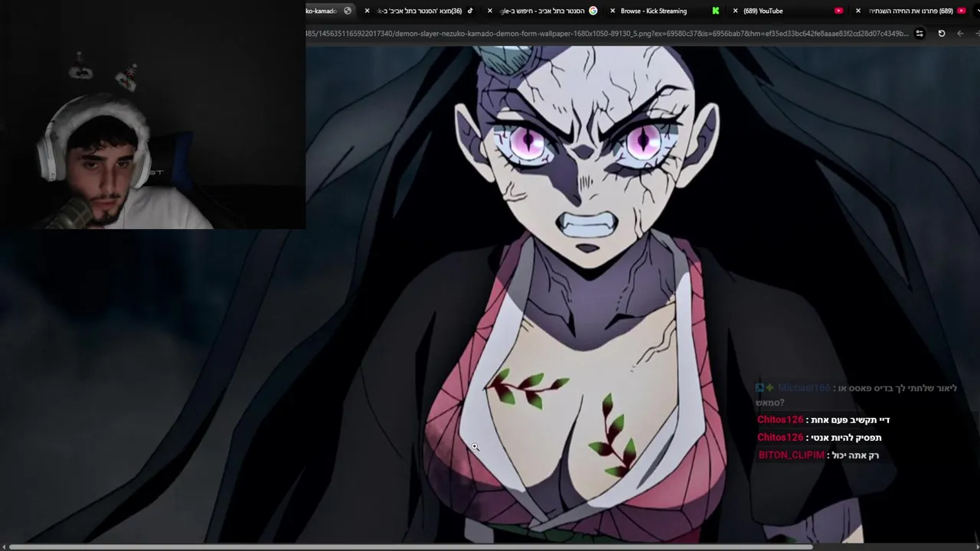Close the Google search tab
This screenshot has height=551, width=980.
coord(490,11)
